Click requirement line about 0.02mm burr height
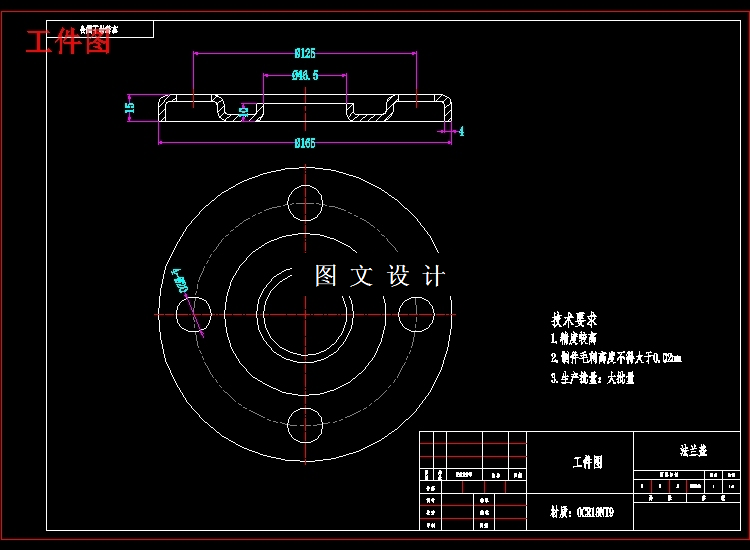The width and height of the screenshot is (750, 550). pyautogui.click(x=616, y=358)
